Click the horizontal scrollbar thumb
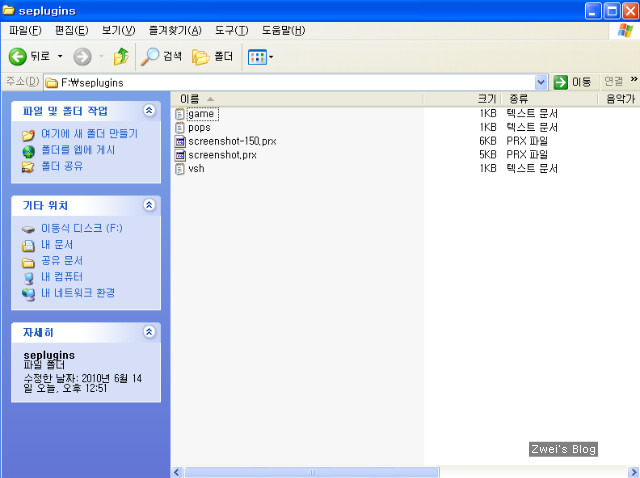This screenshot has height=478, width=640. tap(312, 472)
